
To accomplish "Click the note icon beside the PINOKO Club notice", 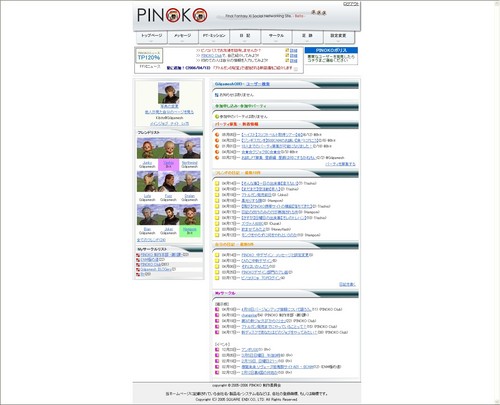I will pos(287,56).
